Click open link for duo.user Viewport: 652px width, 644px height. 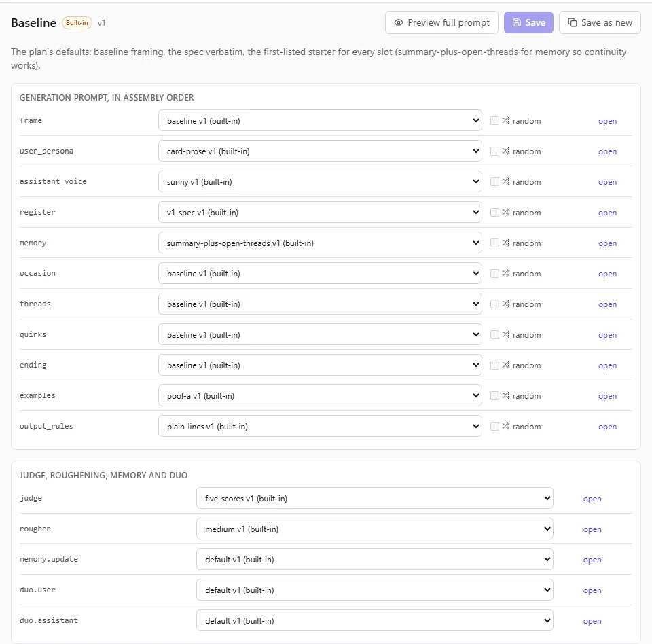click(x=592, y=590)
